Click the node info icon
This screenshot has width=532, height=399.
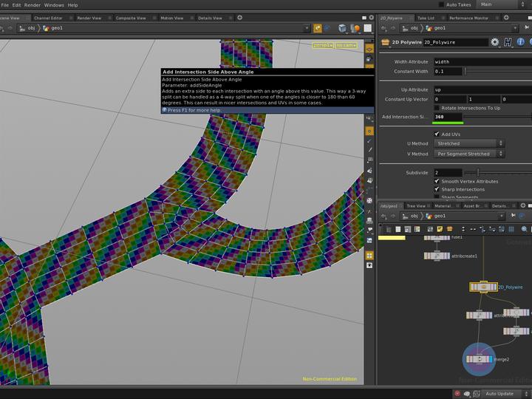tap(522, 43)
